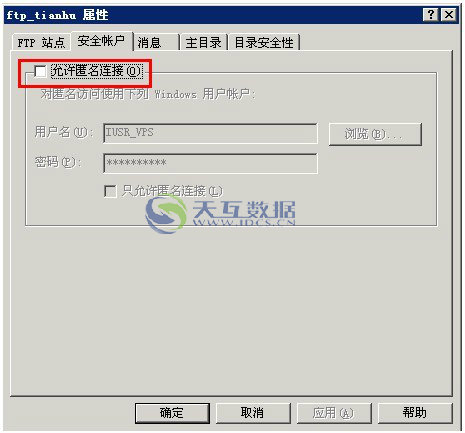Enable the 允许匿名连接(O) checkbox

pos(40,71)
